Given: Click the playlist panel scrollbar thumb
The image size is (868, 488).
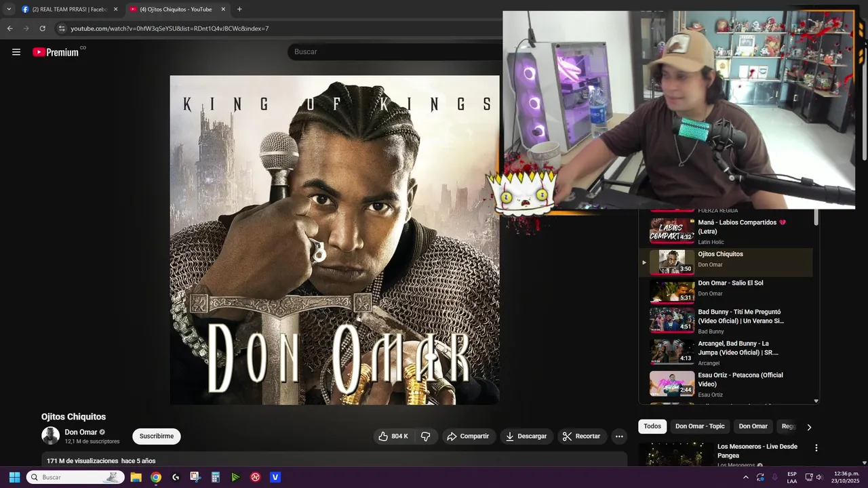Looking at the screenshot, I should click(x=816, y=218).
